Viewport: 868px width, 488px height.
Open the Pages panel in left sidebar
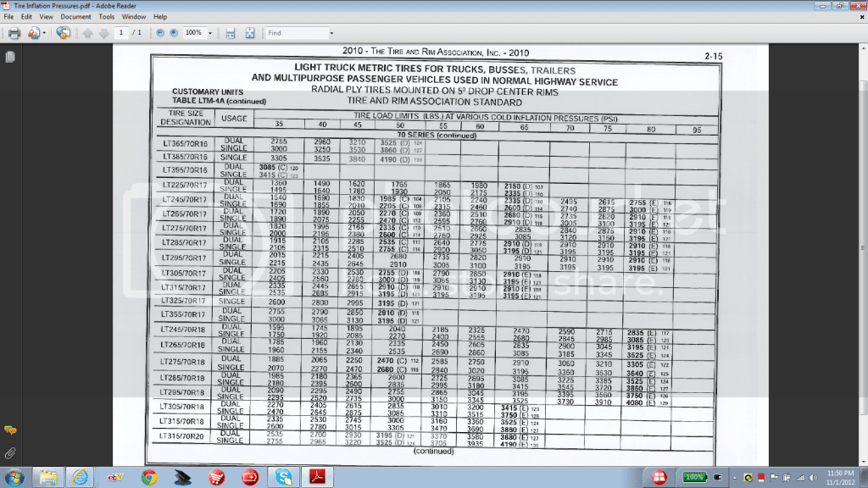(10, 57)
